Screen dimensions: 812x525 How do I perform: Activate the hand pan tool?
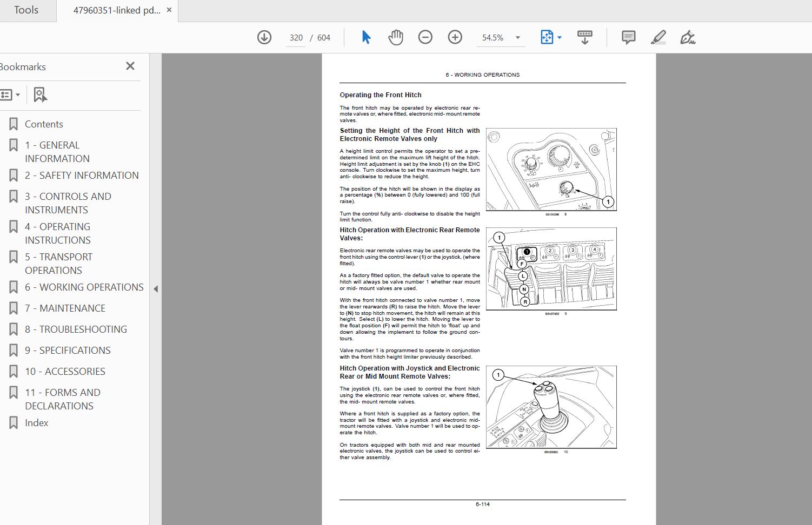click(x=396, y=37)
